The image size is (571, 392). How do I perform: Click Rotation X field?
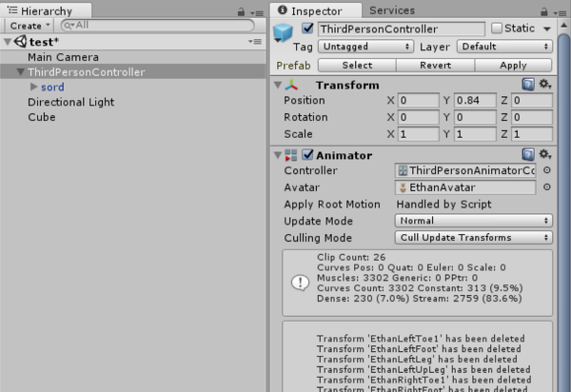[x=419, y=117]
